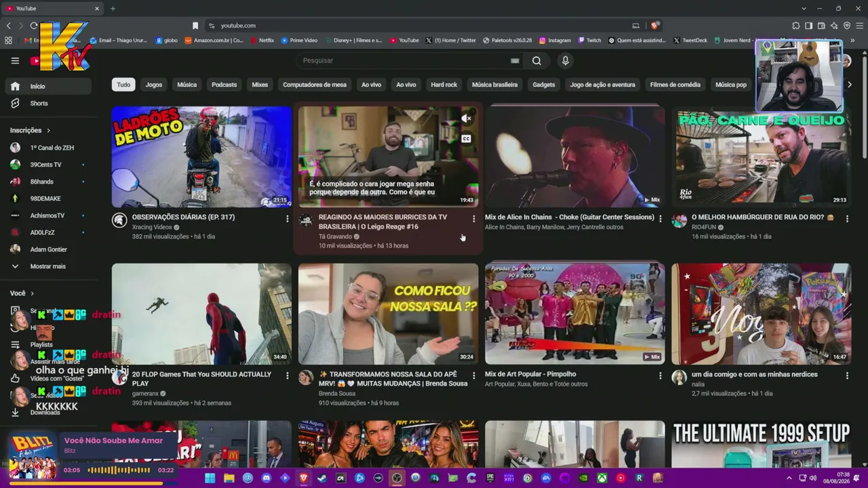Open the Windows Start menu

[210, 478]
